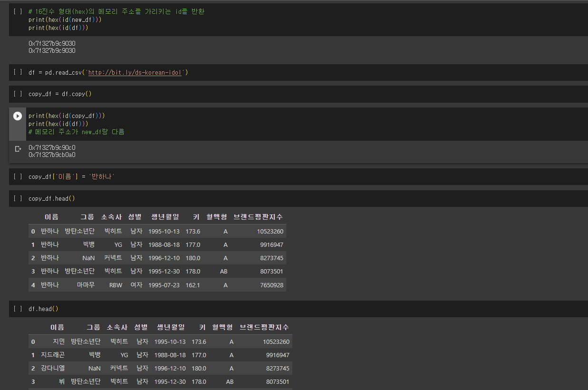588x390 pixels.
Task: Open the http://bit.ly/ds-korean-idol link
Action: tap(135, 73)
